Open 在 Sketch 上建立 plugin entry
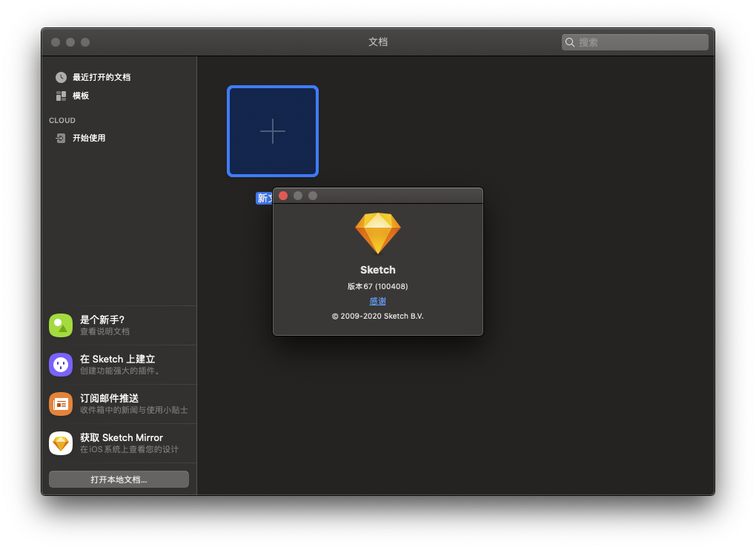 pos(119,365)
